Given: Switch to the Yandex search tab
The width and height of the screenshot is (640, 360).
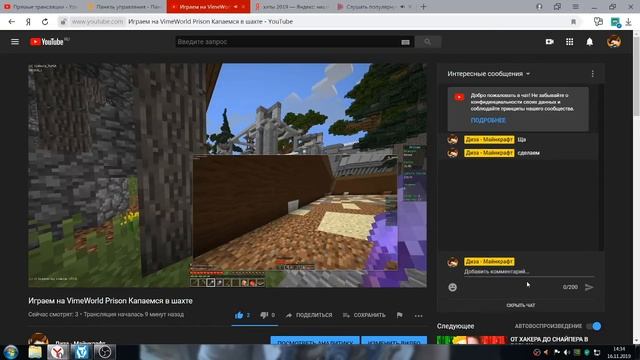Looking at the screenshot, I should tap(292, 7).
